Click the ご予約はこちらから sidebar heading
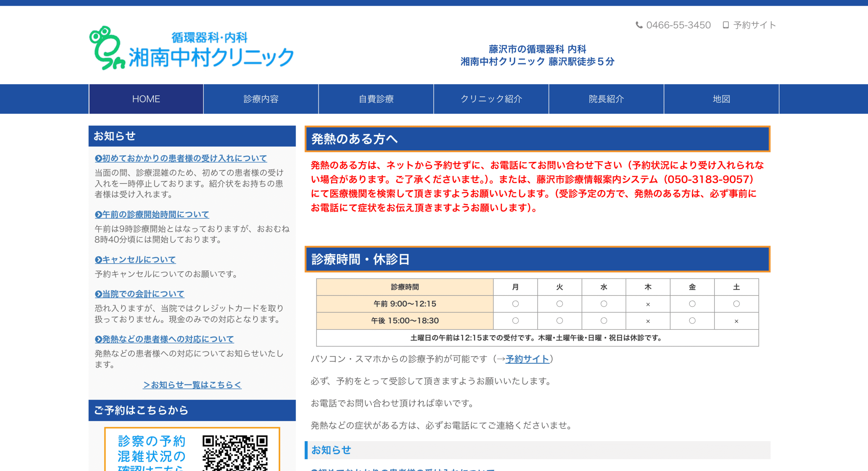This screenshot has height=471, width=868. 192,410
